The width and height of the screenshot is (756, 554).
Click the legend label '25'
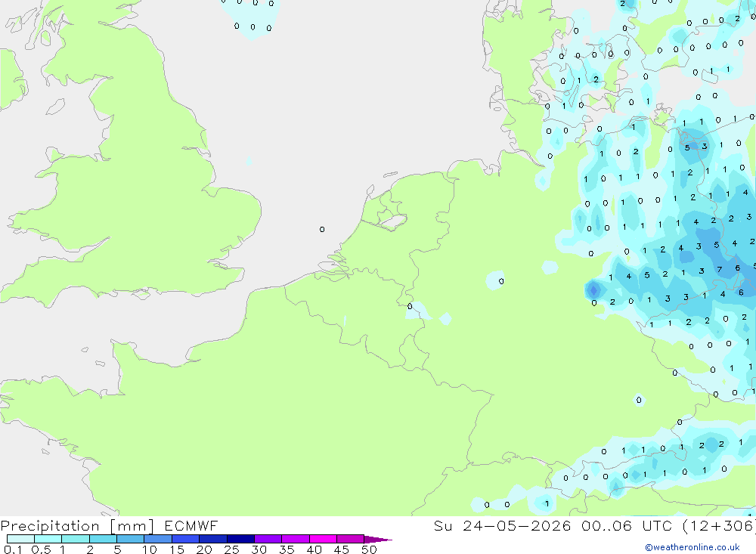231,549
